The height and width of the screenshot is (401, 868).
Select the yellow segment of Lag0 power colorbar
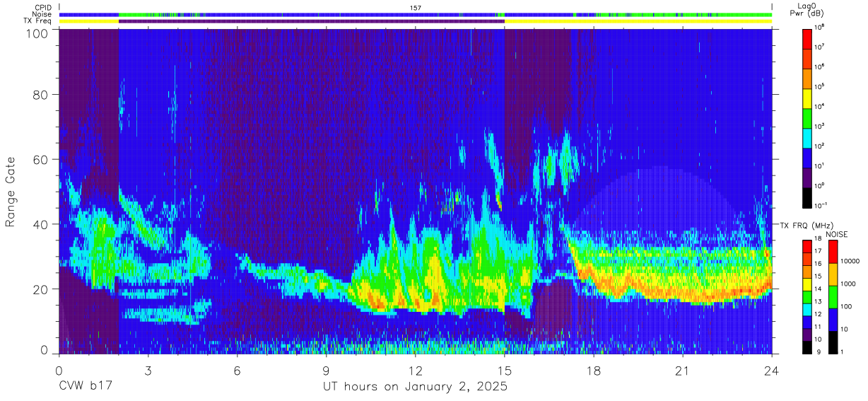coord(807,98)
